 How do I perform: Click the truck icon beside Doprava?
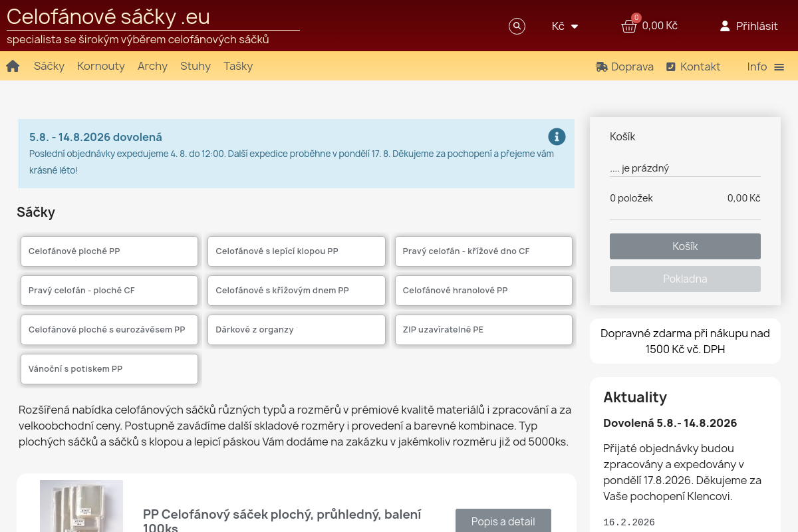602,66
